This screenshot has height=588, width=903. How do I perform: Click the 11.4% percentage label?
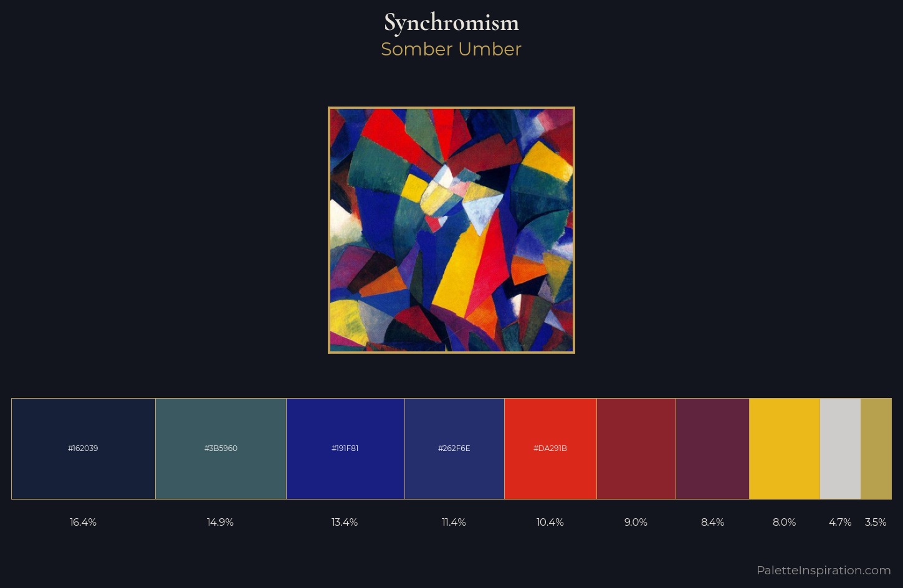454,522
